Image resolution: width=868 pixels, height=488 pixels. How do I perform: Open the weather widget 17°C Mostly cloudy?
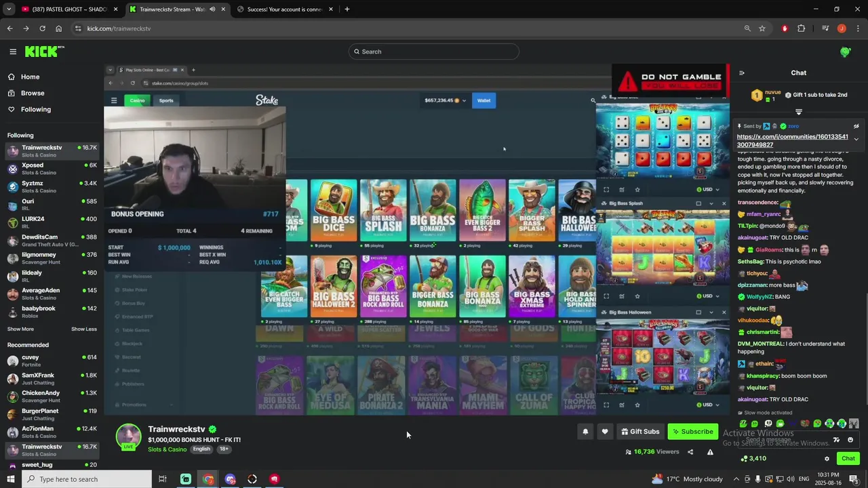tap(687, 479)
